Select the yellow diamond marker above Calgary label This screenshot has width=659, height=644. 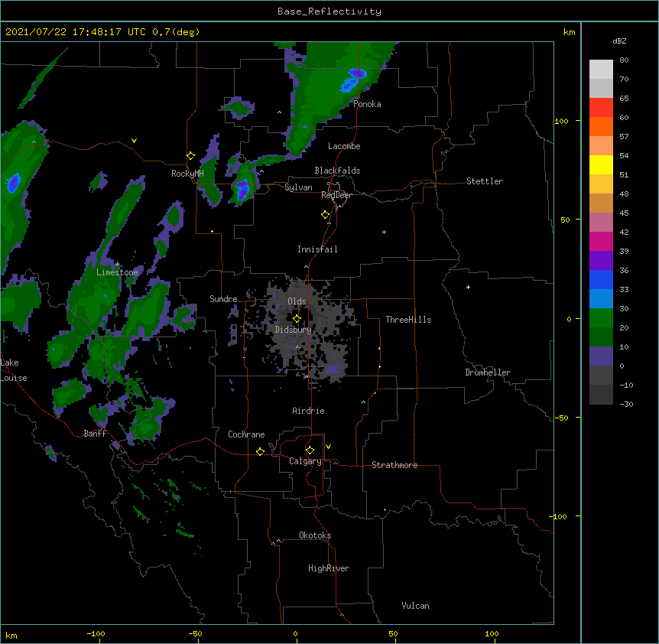pyautogui.click(x=310, y=450)
